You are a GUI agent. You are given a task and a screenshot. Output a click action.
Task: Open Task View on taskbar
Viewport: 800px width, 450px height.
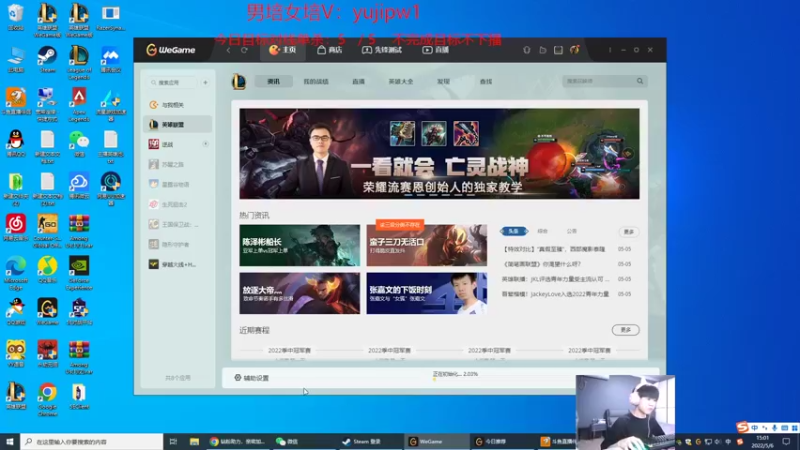(x=173, y=441)
